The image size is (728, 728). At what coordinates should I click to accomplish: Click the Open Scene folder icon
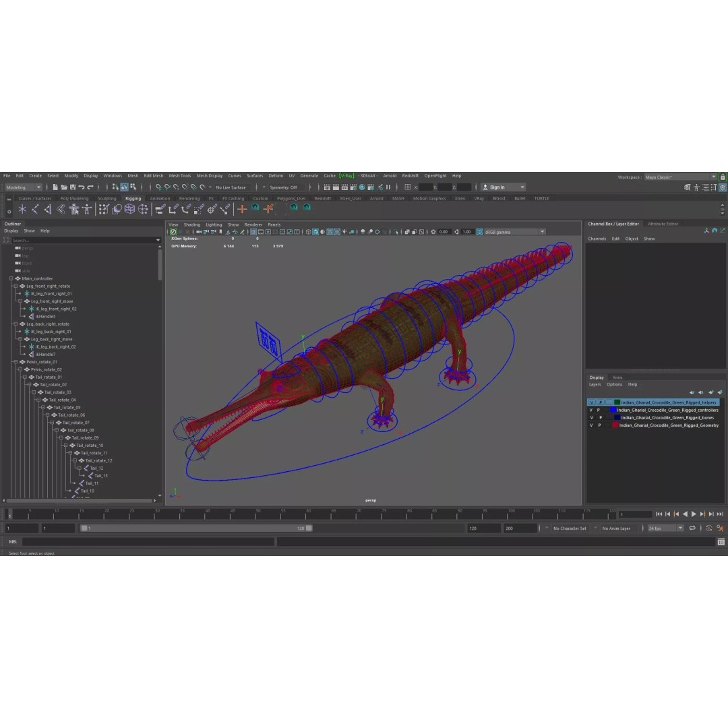pos(64,187)
